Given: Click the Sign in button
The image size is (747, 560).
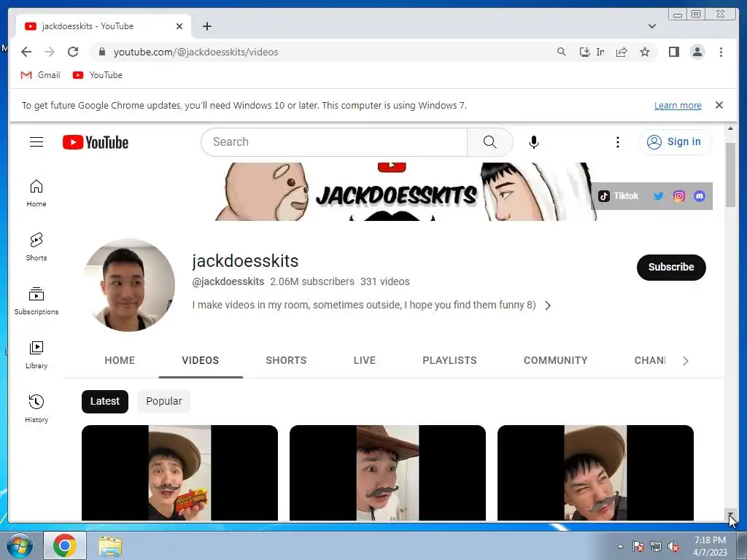Looking at the screenshot, I should pyautogui.click(x=675, y=142).
